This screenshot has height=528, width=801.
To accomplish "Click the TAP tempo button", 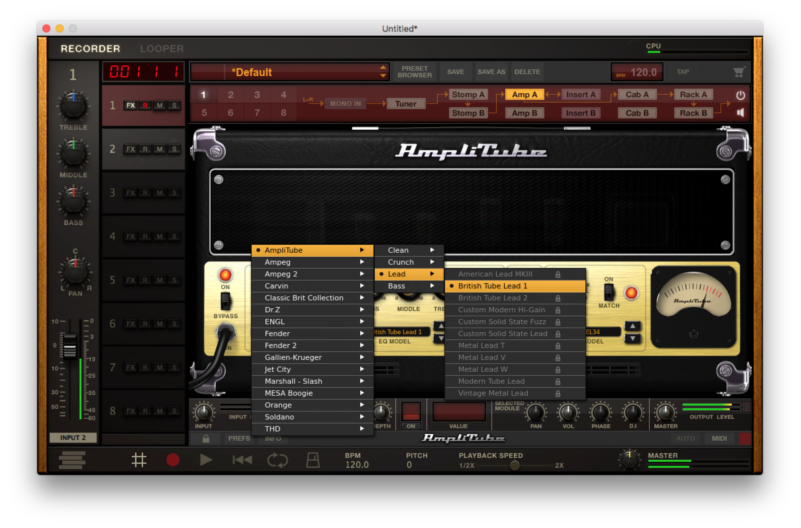I will pos(683,72).
